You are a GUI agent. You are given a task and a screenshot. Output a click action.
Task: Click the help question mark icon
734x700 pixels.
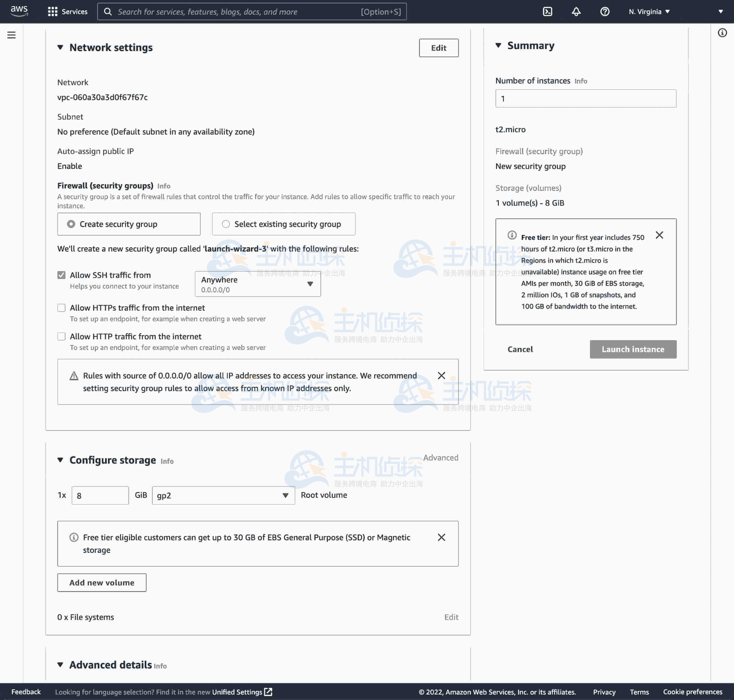pyautogui.click(x=605, y=12)
